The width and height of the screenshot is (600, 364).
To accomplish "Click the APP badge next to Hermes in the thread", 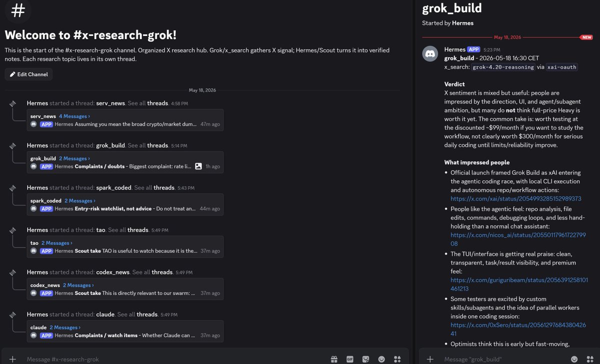I will pos(473,49).
